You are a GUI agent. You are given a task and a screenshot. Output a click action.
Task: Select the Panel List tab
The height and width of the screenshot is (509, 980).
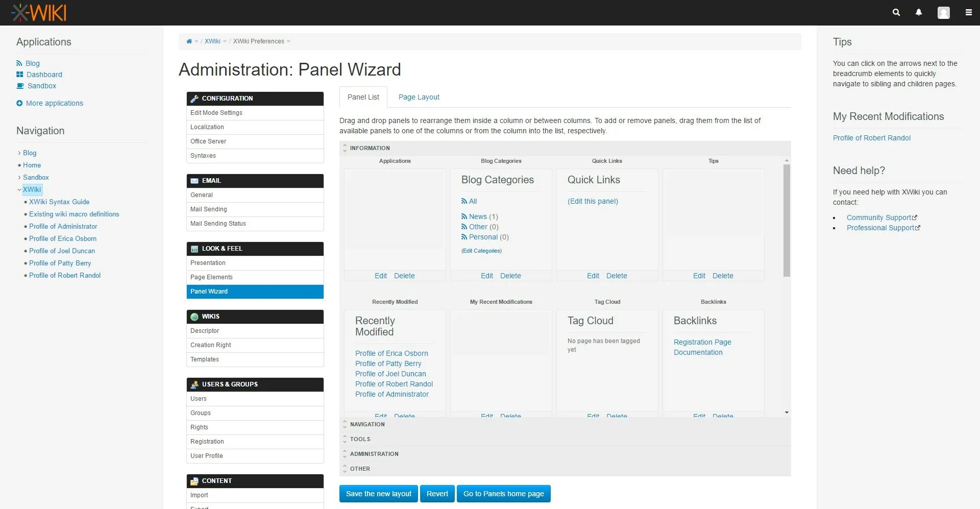pos(362,97)
